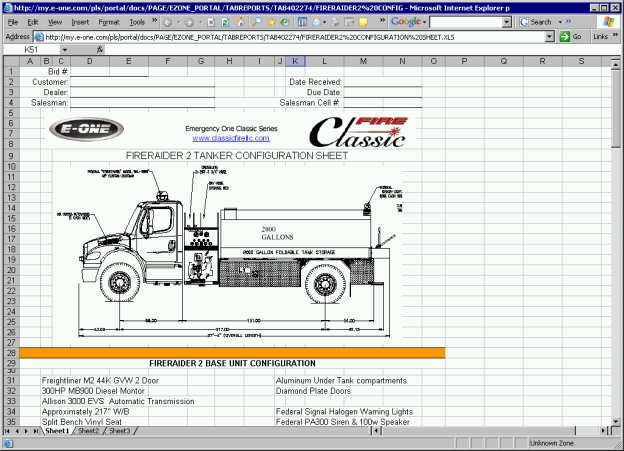The image size is (624, 451).
Task: Open the Address bar URL dropdown
Action: click(x=549, y=37)
